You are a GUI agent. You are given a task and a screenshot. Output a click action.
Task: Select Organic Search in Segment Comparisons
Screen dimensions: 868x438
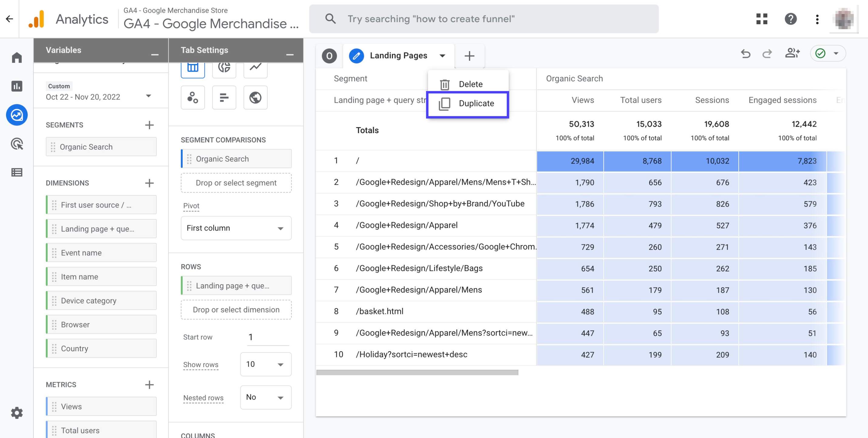[x=236, y=159]
